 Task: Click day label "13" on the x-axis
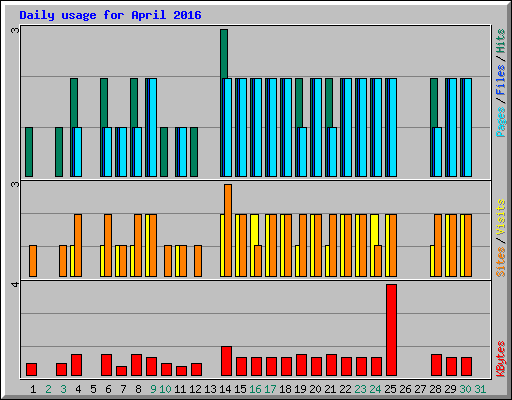click(210, 389)
